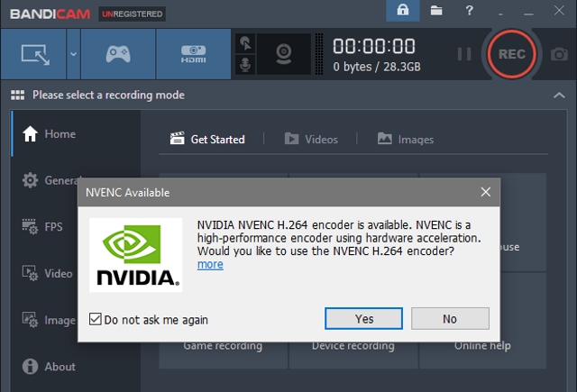Select screen rectangle recording mode
The width and height of the screenshot is (577, 392).
(34, 54)
